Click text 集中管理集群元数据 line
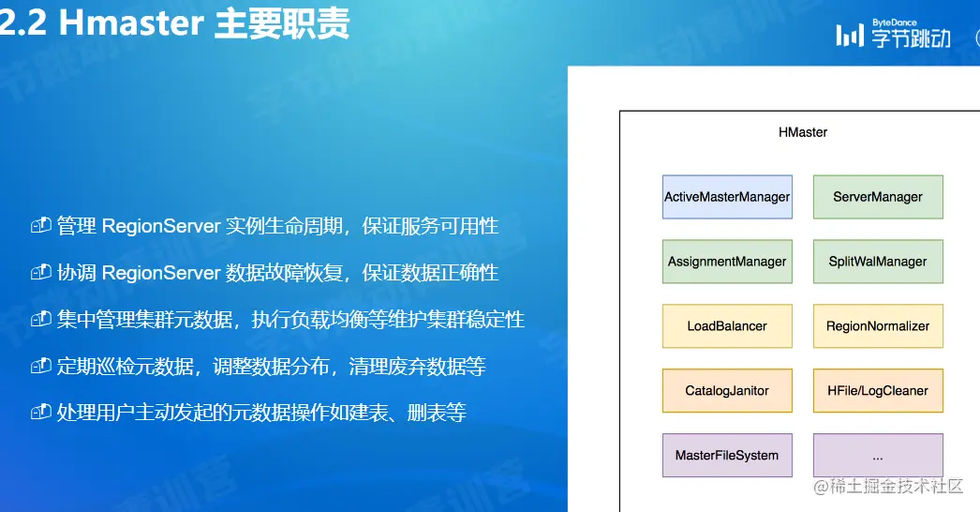Screen dimensions: 980x512 (290, 320)
